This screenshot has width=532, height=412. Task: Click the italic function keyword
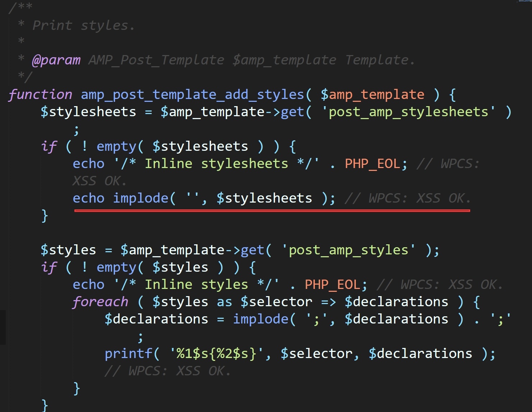[x=40, y=95]
